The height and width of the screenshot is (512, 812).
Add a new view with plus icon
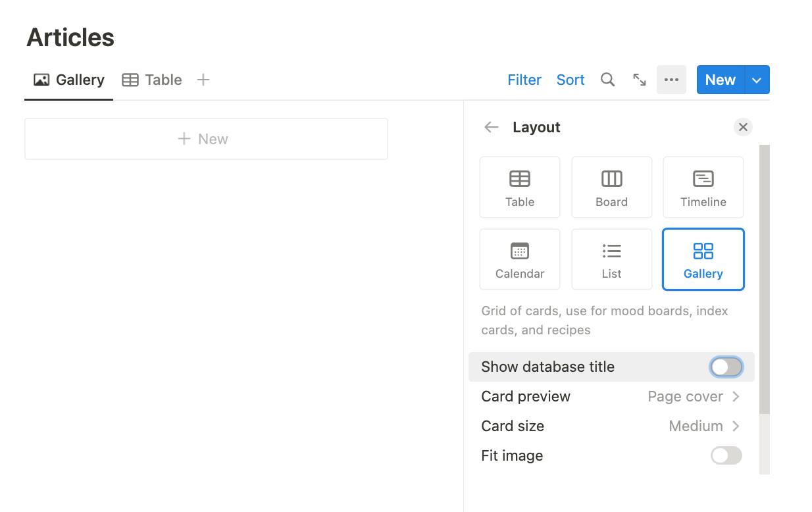(x=203, y=80)
